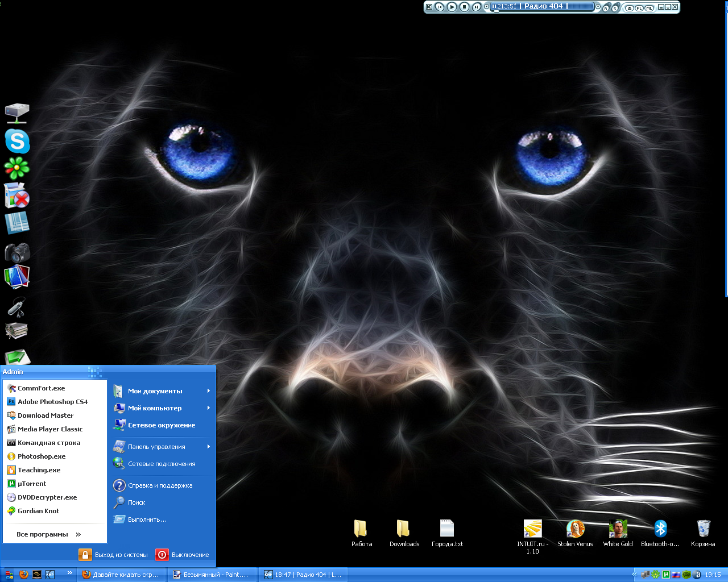Click the Выход из системы button
728x582 pixels.
pyautogui.click(x=114, y=555)
